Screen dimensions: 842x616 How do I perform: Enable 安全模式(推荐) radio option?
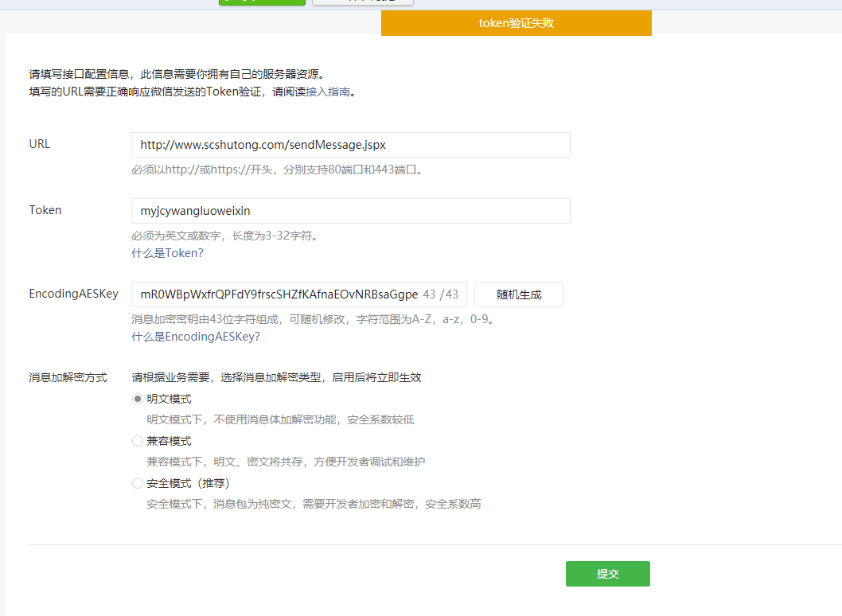tap(138, 483)
